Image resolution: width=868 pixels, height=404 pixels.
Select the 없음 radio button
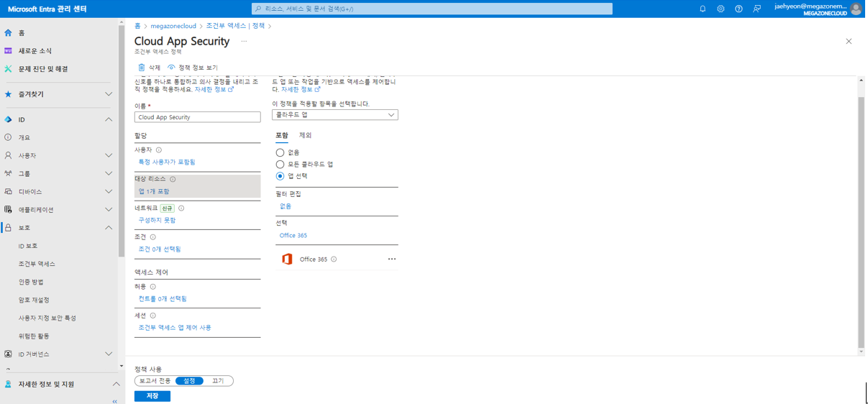pos(280,152)
